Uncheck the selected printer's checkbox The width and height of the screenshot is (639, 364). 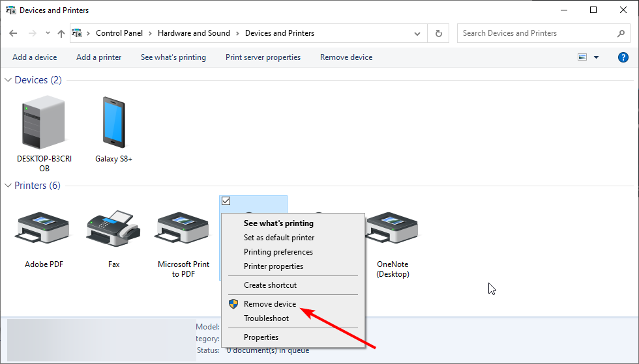tap(226, 201)
